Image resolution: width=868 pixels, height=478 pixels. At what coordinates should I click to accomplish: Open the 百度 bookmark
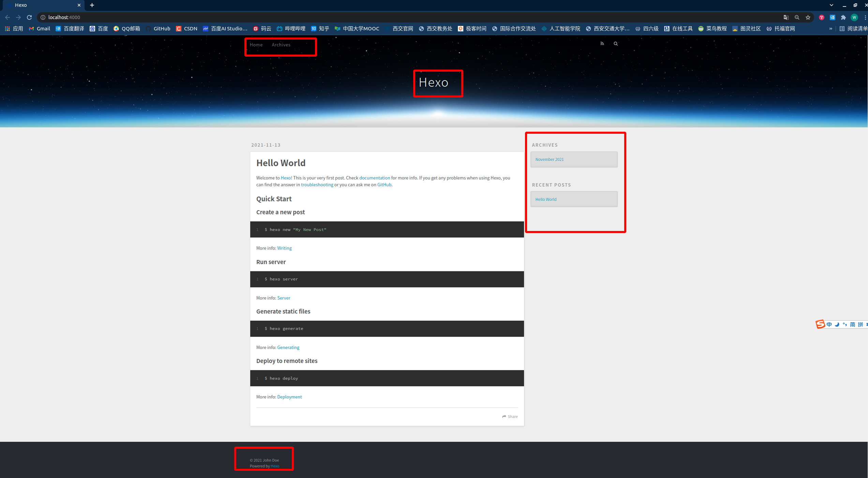[x=99, y=29]
